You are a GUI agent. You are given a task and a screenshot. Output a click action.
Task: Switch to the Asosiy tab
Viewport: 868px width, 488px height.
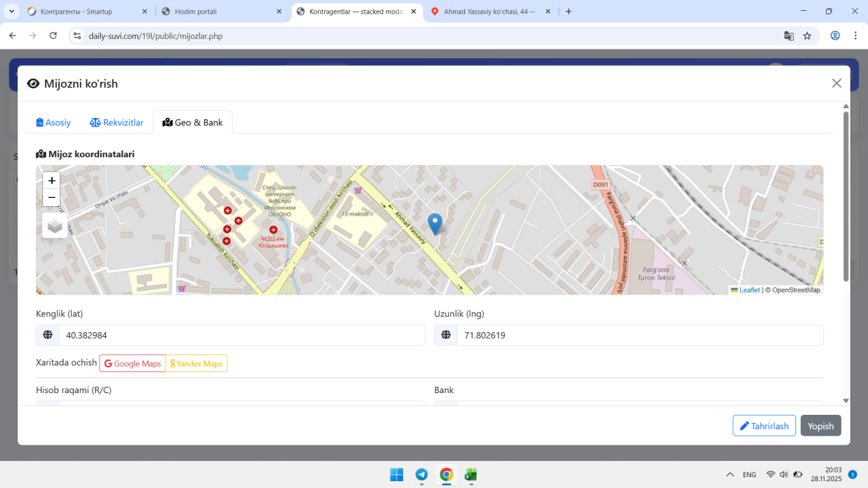tap(54, 123)
